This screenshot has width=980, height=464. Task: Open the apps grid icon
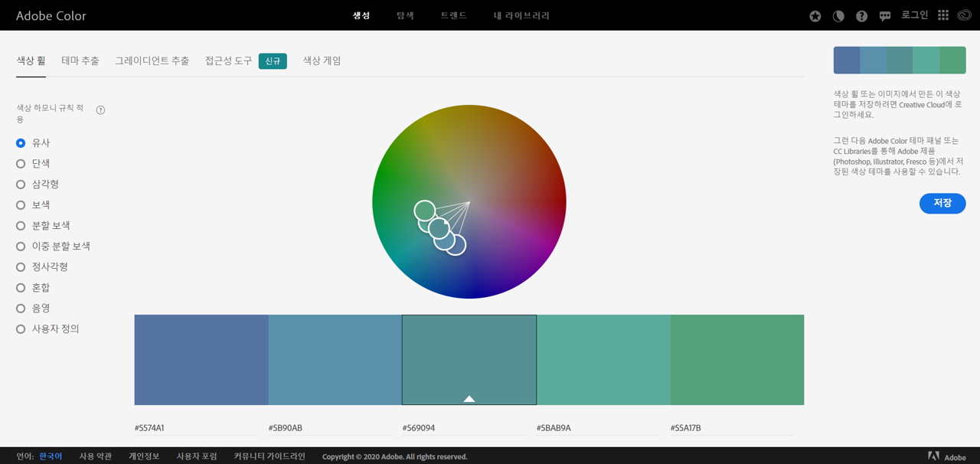coord(943,15)
